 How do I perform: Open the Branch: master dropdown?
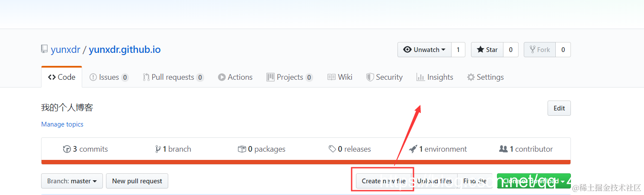[x=72, y=181]
